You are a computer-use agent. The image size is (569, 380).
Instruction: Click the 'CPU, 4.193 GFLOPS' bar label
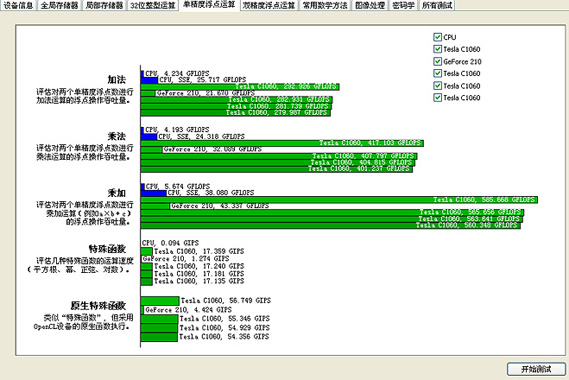pyautogui.click(x=177, y=130)
